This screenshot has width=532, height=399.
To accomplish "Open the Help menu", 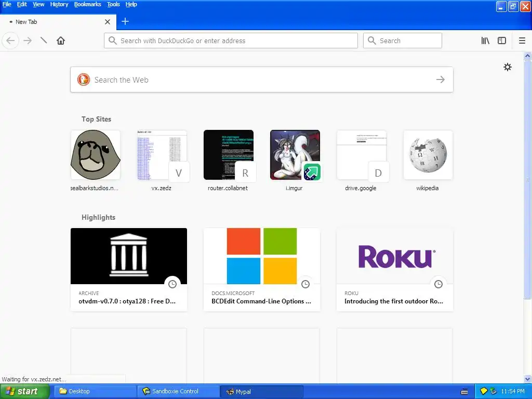I will point(131,4).
